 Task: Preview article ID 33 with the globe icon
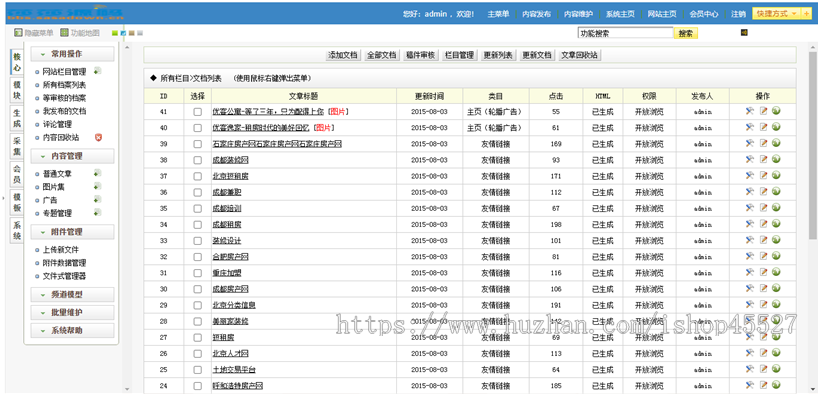point(776,240)
